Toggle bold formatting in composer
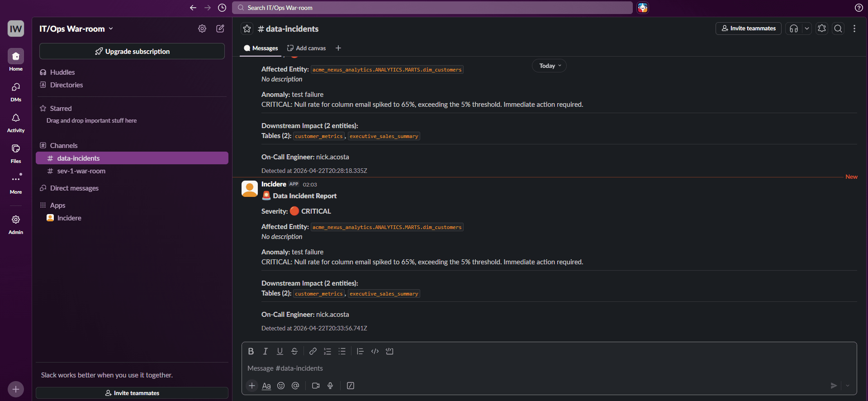Viewport: 868px width, 401px height. pyautogui.click(x=251, y=351)
